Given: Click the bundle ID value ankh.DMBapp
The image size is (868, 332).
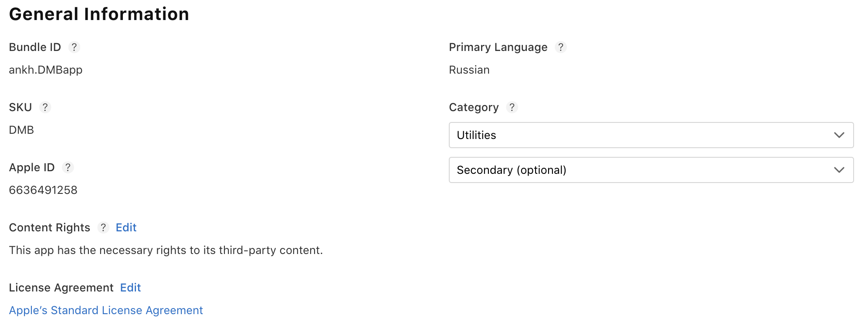Looking at the screenshot, I should [46, 70].
